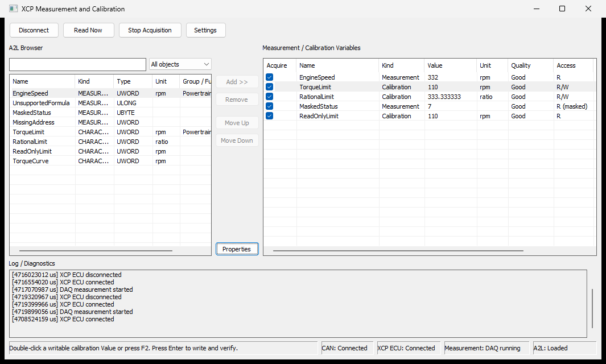Click the A2L Browser horizontal scrollbar
This screenshot has height=364, width=606.
coord(96,251)
